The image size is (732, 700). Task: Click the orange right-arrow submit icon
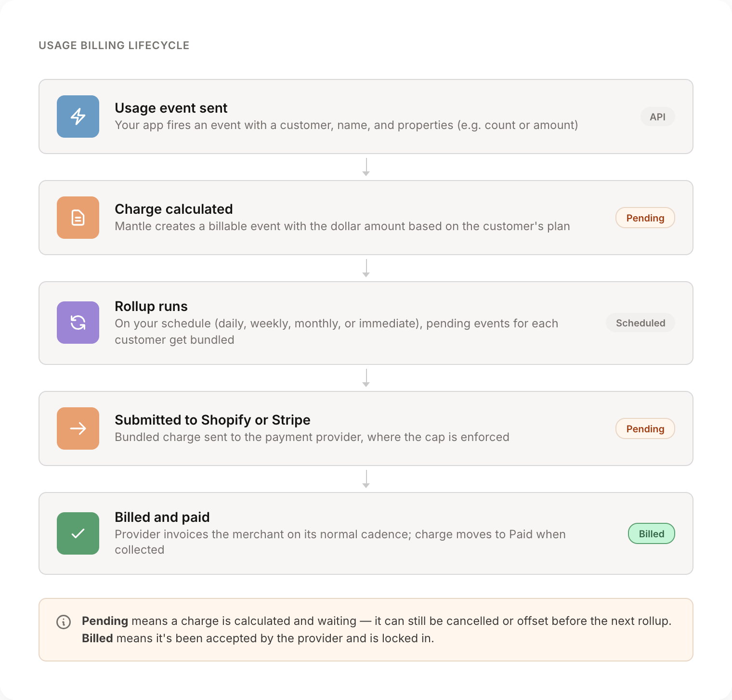pyautogui.click(x=78, y=428)
